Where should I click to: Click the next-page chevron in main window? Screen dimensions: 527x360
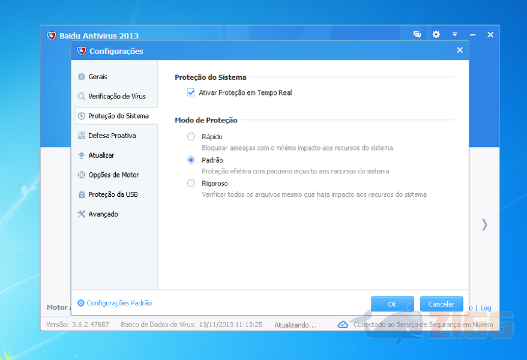pyautogui.click(x=484, y=225)
